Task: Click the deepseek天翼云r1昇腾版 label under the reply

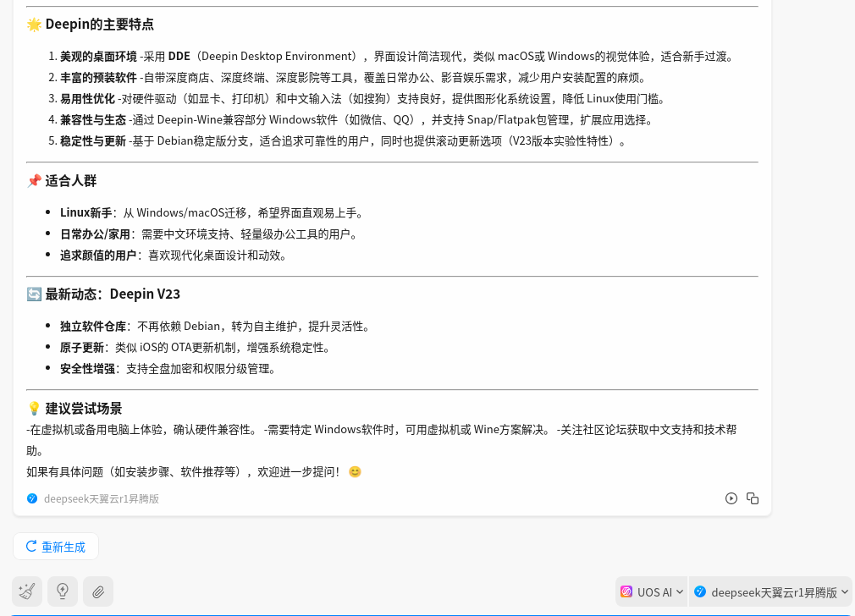Action: [x=102, y=498]
